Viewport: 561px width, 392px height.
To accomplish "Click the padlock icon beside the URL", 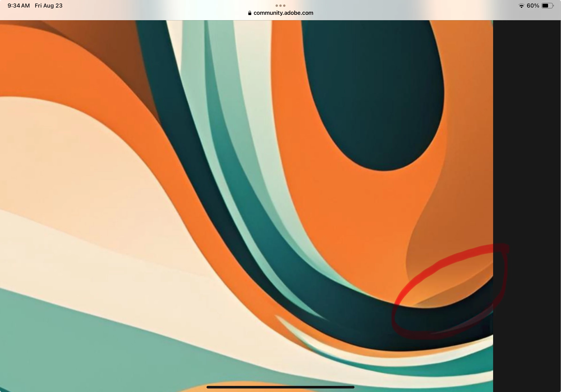I will click(249, 13).
